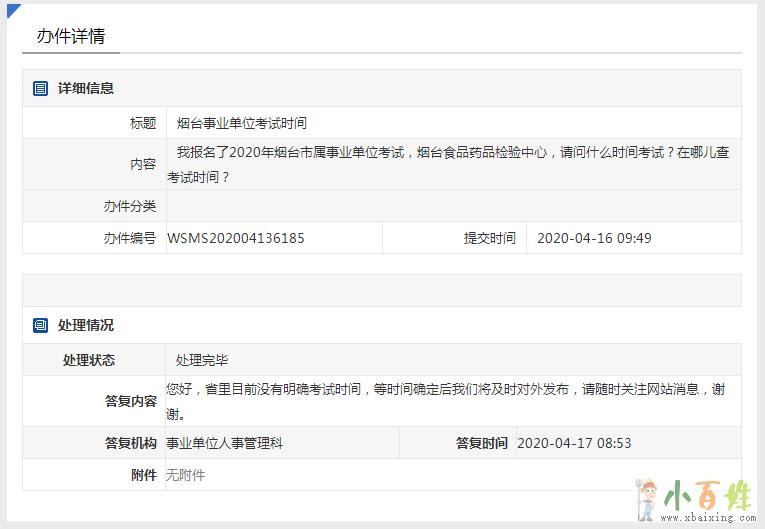The height and width of the screenshot is (529, 765).
Task: Click the 答复内容 reply text paragraph
Action: 445,401
